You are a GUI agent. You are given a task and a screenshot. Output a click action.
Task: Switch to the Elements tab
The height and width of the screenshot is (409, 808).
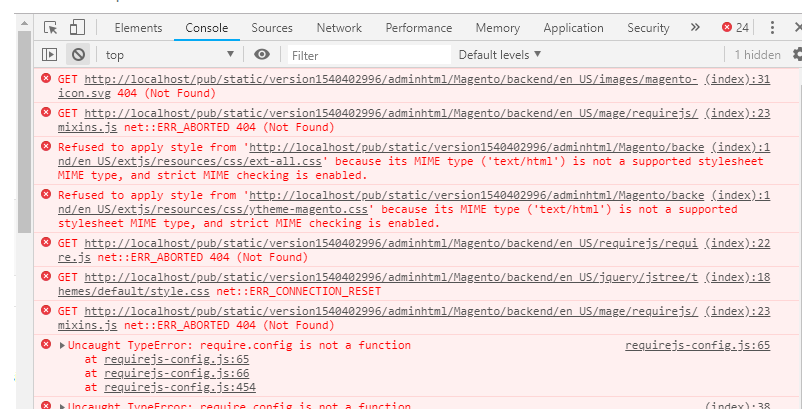click(138, 28)
